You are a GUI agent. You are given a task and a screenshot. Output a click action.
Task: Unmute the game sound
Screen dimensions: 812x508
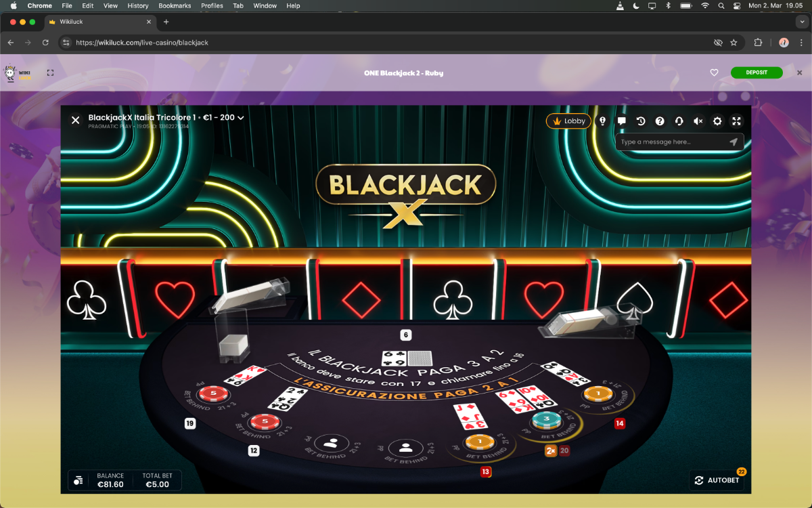pos(698,121)
